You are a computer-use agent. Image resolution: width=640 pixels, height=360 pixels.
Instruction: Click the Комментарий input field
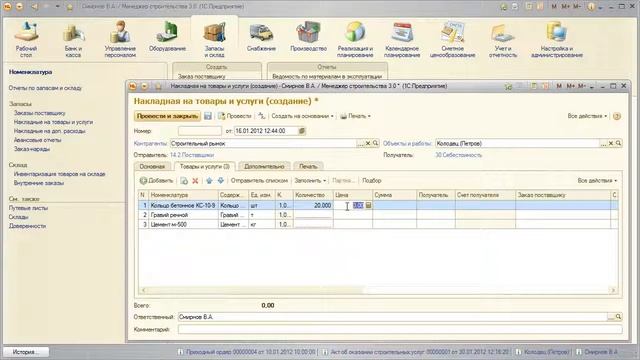400,329
